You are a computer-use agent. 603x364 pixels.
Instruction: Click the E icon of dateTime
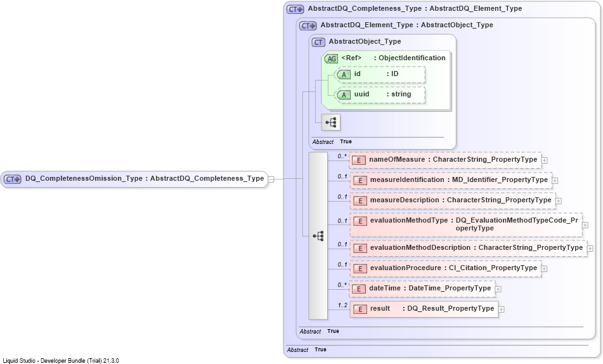pyautogui.click(x=359, y=289)
